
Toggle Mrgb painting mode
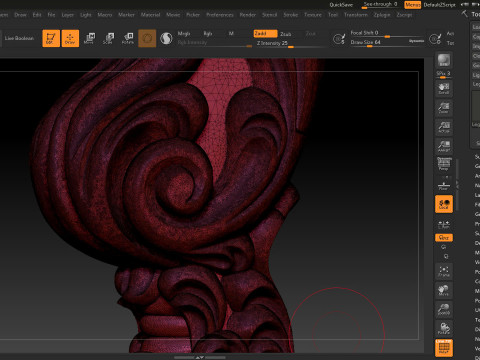(x=184, y=34)
